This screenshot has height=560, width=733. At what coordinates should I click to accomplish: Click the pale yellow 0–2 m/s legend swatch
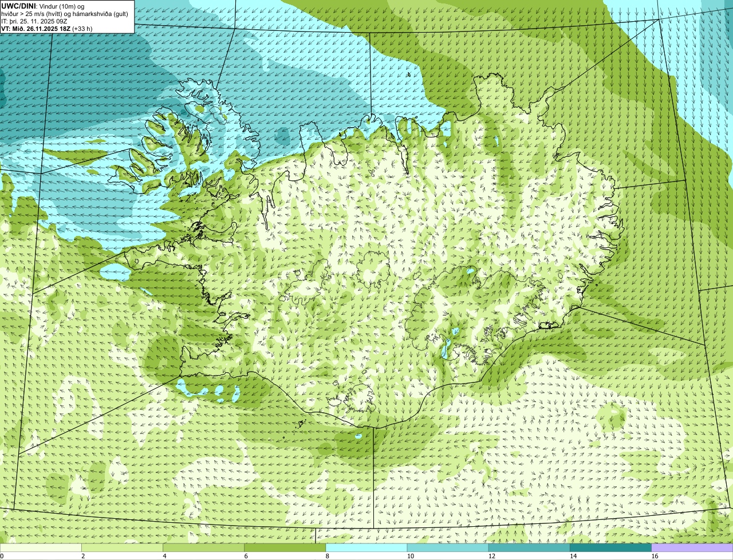(41, 548)
